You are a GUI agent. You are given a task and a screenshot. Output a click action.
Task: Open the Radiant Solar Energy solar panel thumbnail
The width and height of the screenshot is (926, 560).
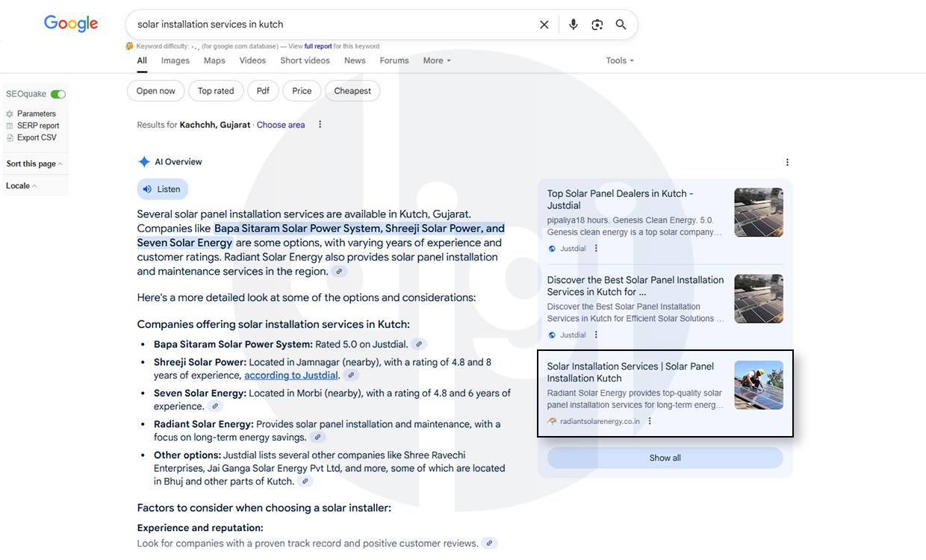(x=758, y=385)
